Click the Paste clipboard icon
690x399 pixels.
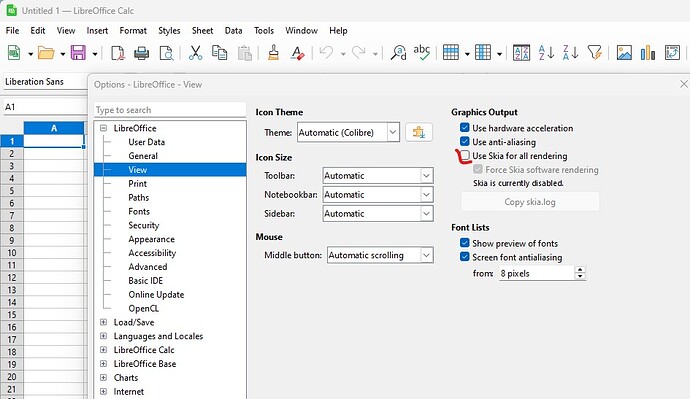pyautogui.click(x=245, y=53)
